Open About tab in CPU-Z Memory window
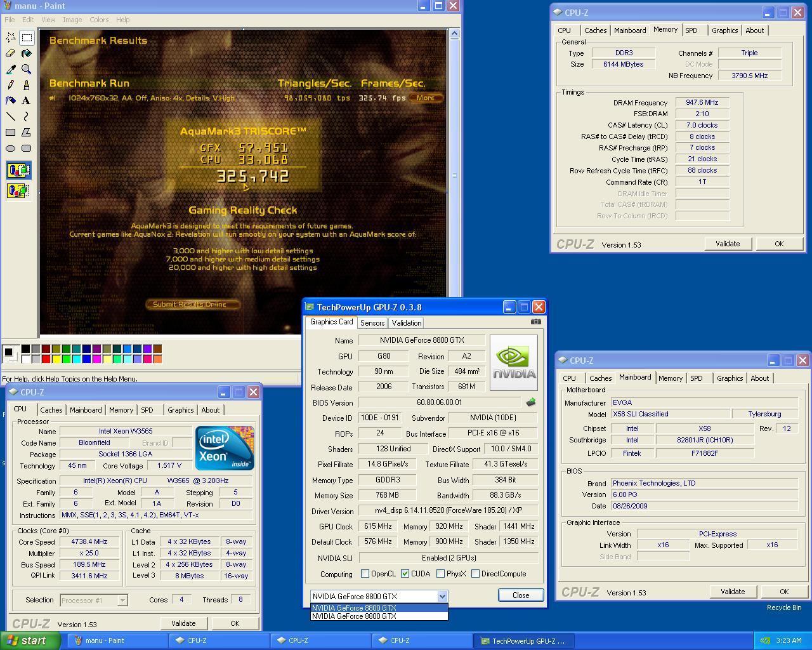The height and width of the screenshot is (650, 812). (x=754, y=30)
